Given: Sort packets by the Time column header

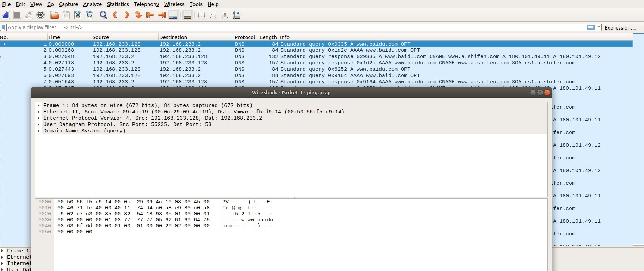Looking at the screenshot, I should [x=69, y=37].
